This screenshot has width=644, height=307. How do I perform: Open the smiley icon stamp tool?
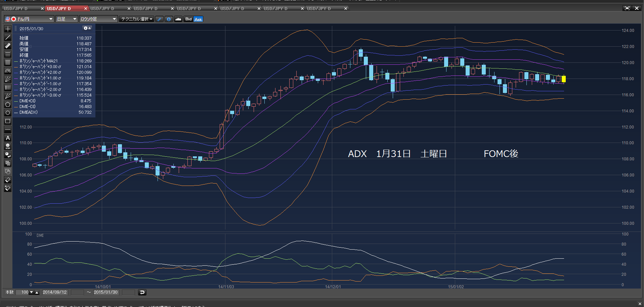coord(8,146)
